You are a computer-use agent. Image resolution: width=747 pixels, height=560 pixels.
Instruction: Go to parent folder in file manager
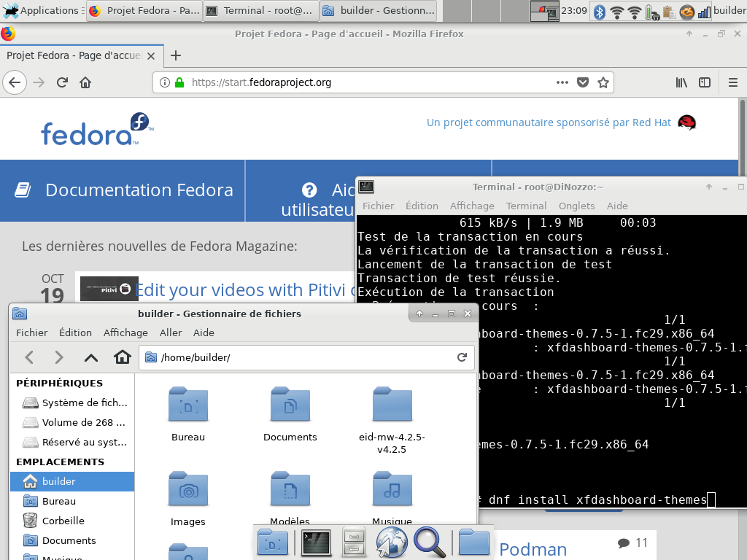91,357
